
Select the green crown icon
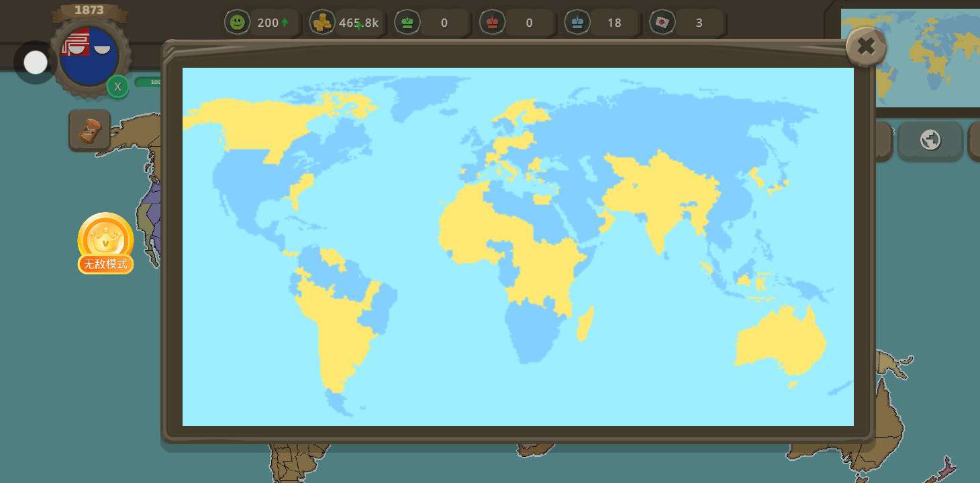coord(407,23)
